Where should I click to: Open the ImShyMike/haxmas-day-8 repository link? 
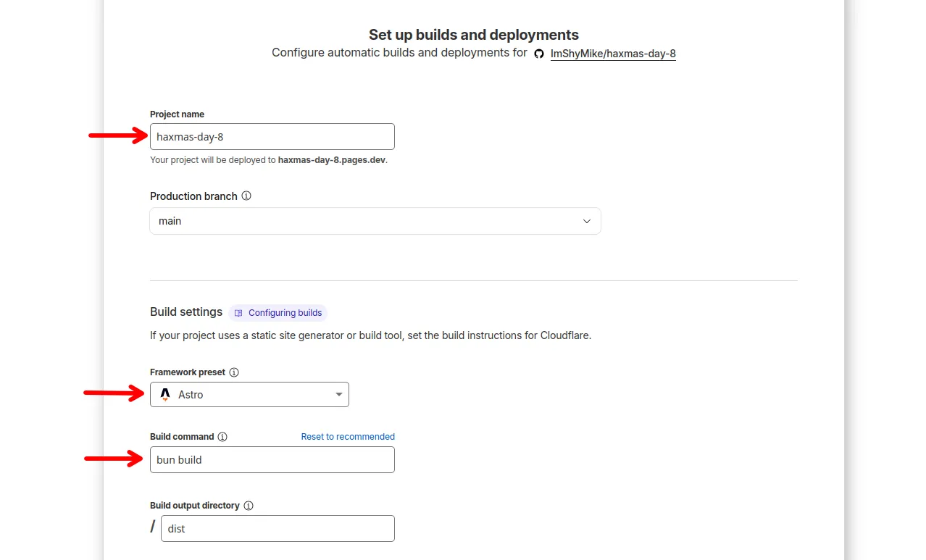612,53
